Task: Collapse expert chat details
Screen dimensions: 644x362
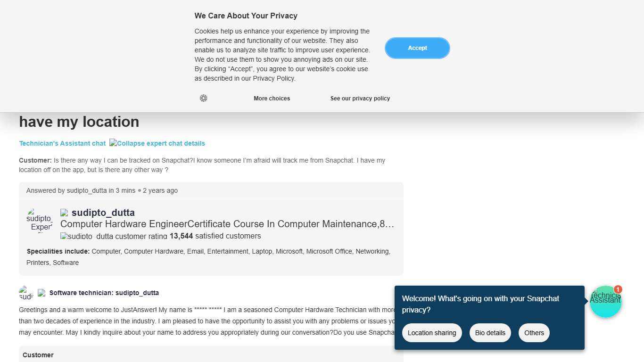Action: (x=157, y=143)
